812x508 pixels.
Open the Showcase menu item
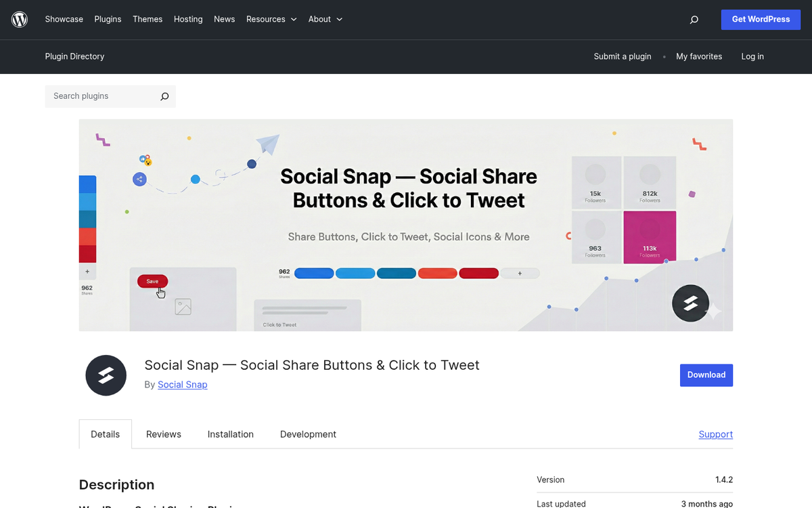tap(64, 19)
